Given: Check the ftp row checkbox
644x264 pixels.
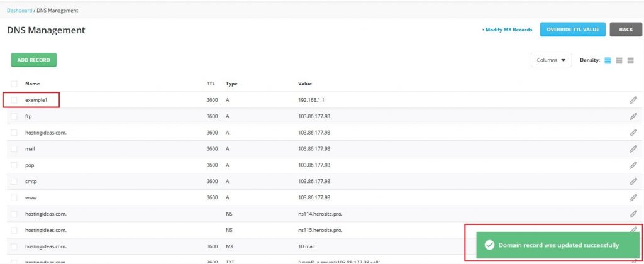Looking at the screenshot, I should click(x=14, y=116).
